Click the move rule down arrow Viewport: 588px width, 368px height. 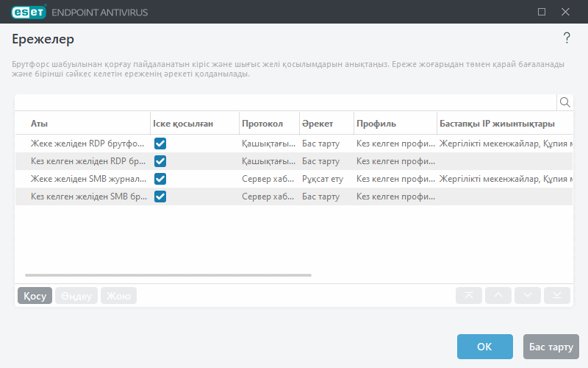pyautogui.click(x=528, y=296)
